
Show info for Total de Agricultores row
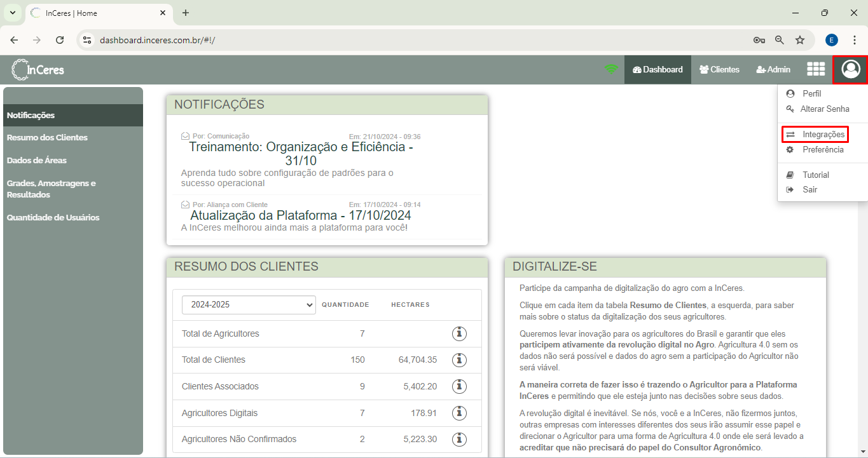pos(459,333)
